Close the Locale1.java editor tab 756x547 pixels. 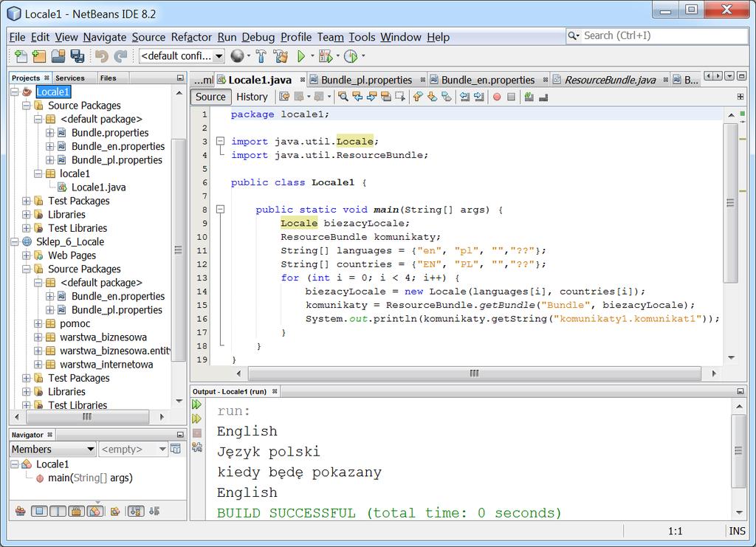tap(302, 80)
